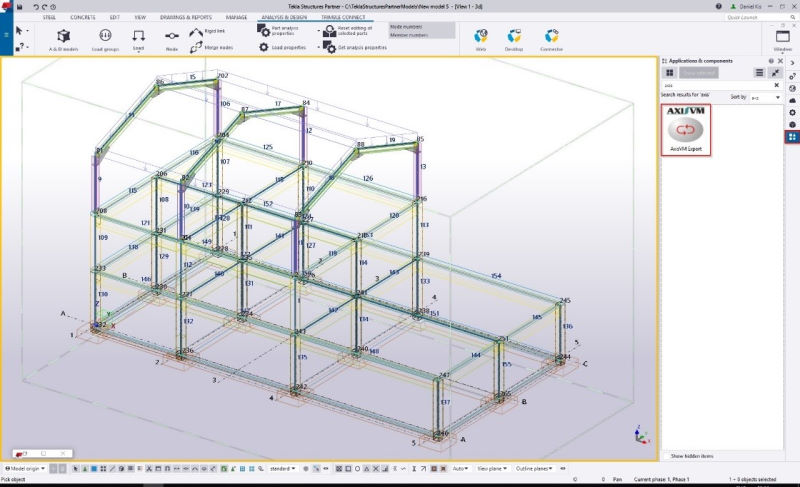Screen dimensions: 800x487
Task: Click Get analysis properties button
Action: 354,47
